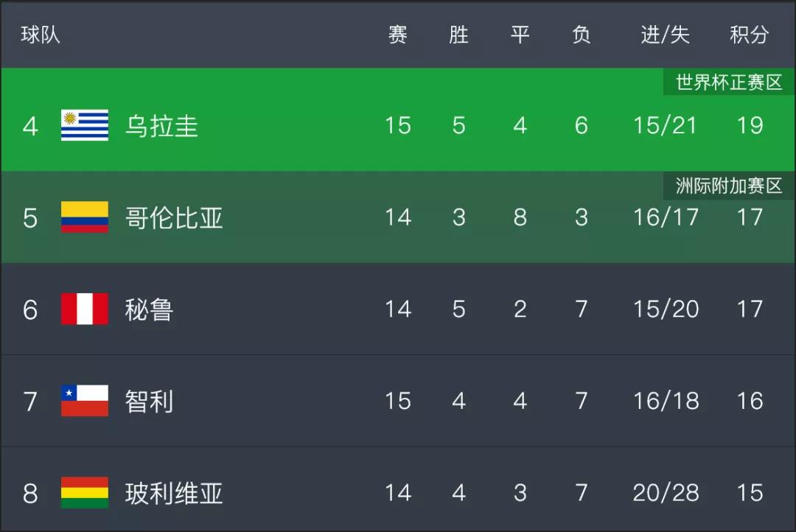Click the 赛 column header
The height and width of the screenshot is (532, 796).
click(397, 35)
